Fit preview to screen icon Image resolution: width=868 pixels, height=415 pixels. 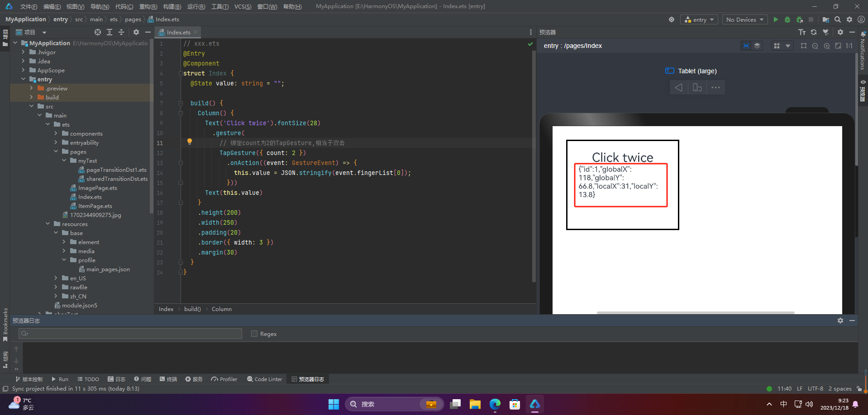838,46
